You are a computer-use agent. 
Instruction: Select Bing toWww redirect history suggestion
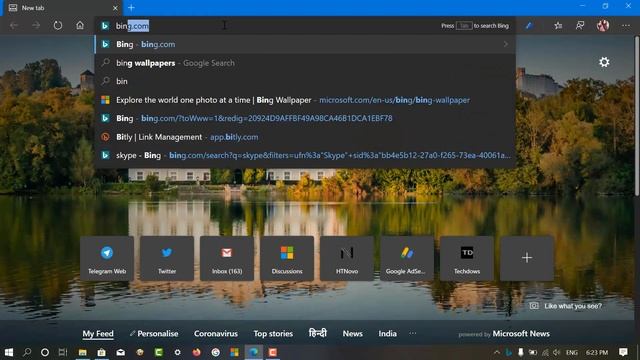pyautogui.click(x=304, y=118)
